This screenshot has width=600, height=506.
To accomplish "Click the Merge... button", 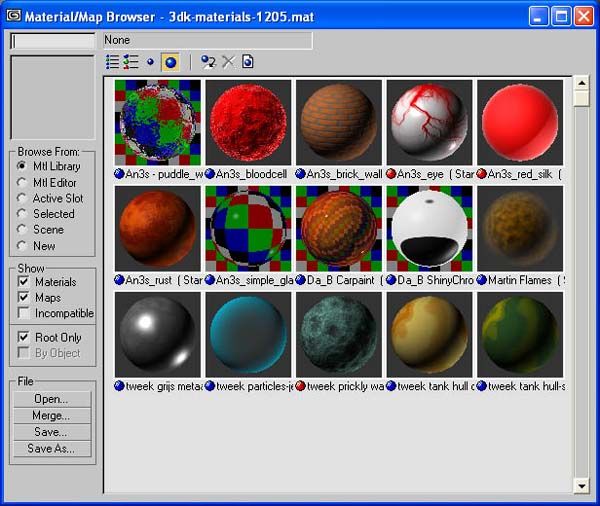I will (x=52, y=415).
